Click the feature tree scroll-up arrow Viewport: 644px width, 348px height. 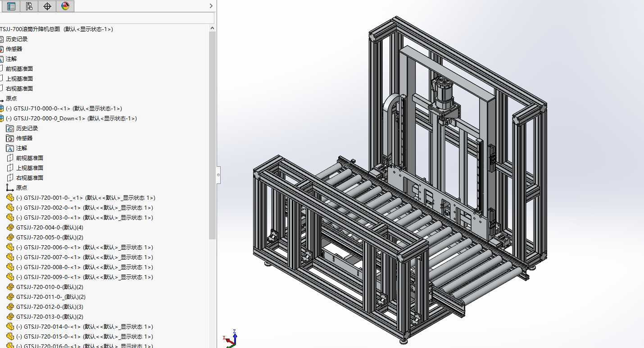coord(213,28)
